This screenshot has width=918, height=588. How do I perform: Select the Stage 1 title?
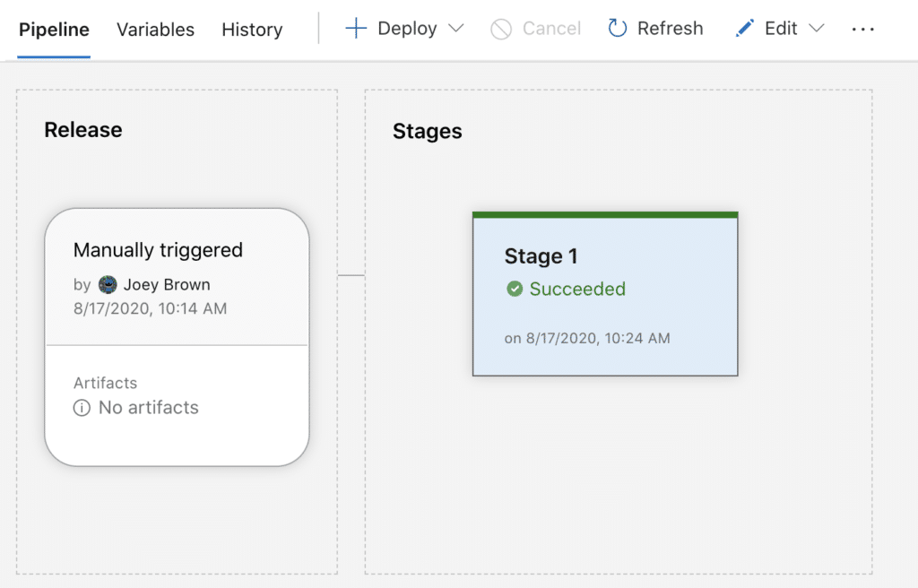pos(541,256)
